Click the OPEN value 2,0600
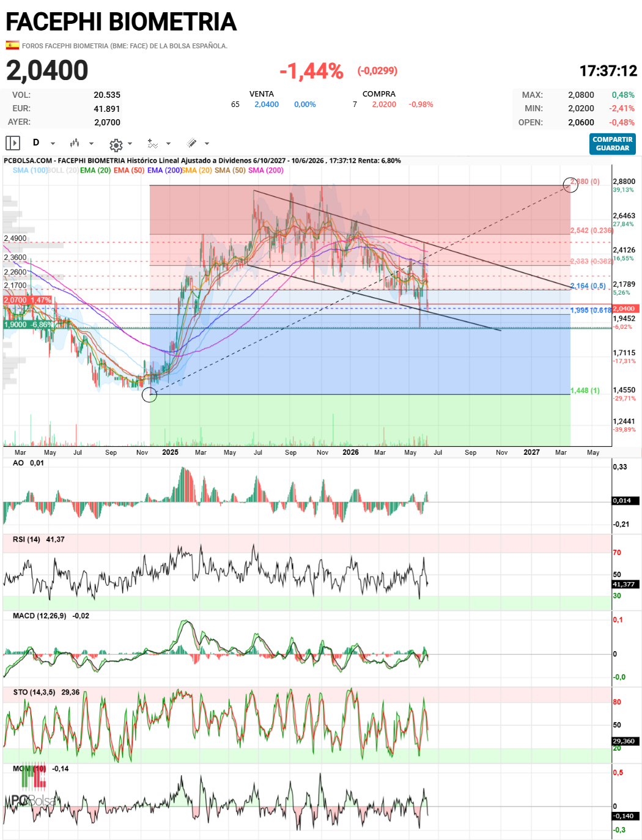This screenshot has width=642, height=840. pos(581,122)
